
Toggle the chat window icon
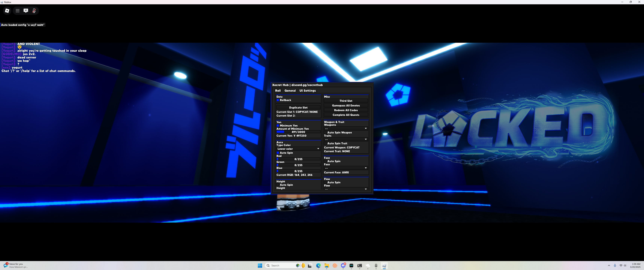click(26, 10)
